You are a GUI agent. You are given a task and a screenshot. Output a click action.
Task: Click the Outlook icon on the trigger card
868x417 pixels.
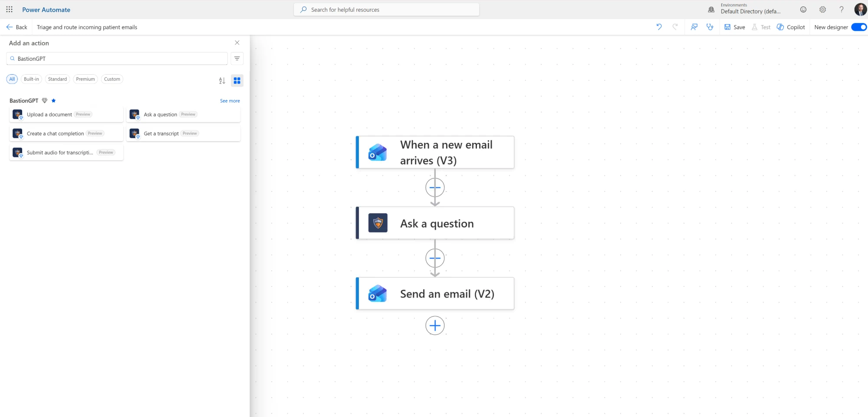378,152
